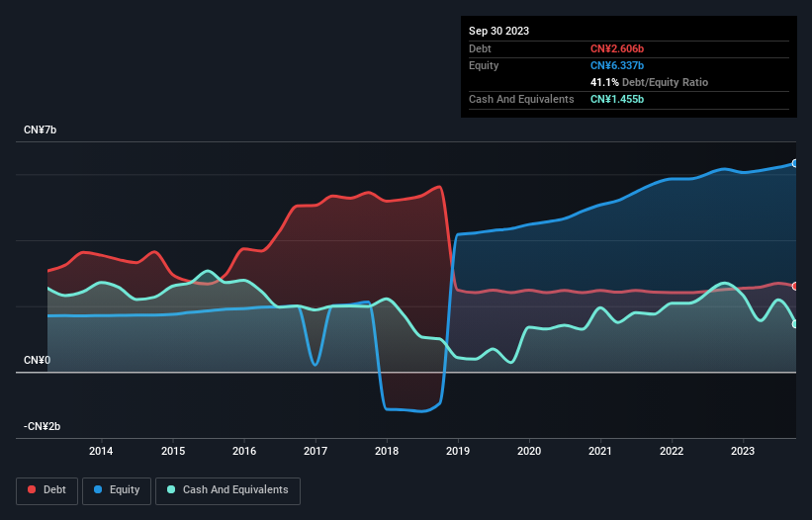This screenshot has height=520, width=812.
Task: Select the blue Equity endpoint marker
Action: [x=795, y=163]
